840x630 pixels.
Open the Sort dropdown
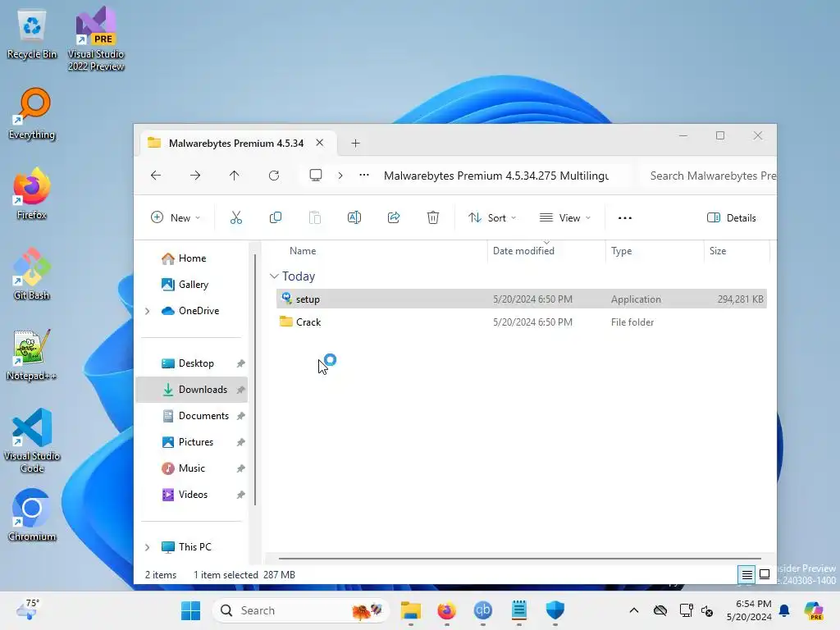click(x=492, y=218)
